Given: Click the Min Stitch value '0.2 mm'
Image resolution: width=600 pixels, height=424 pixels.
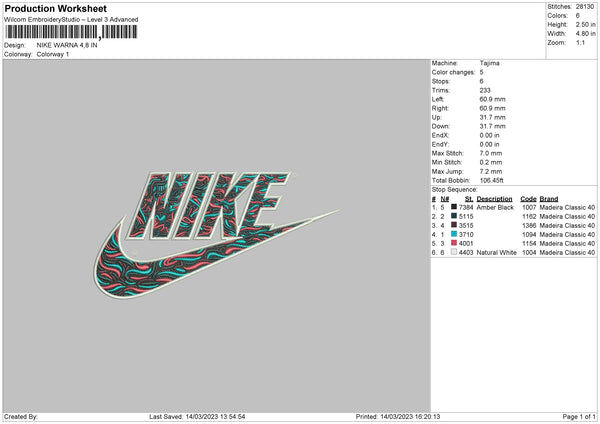Looking at the screenshot, I should (x=491, y=162).
